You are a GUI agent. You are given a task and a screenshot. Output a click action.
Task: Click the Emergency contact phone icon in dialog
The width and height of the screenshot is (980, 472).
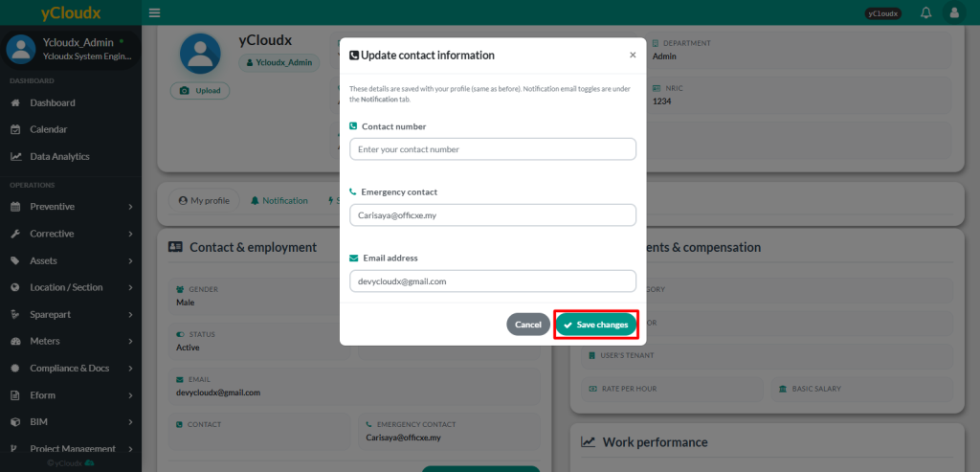click(x=353, y=191)
